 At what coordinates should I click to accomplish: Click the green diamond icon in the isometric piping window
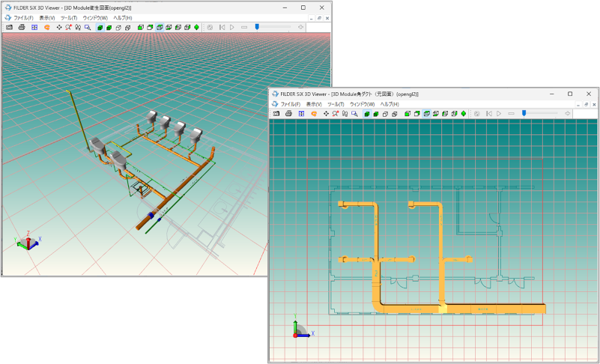tap(197, 27)
